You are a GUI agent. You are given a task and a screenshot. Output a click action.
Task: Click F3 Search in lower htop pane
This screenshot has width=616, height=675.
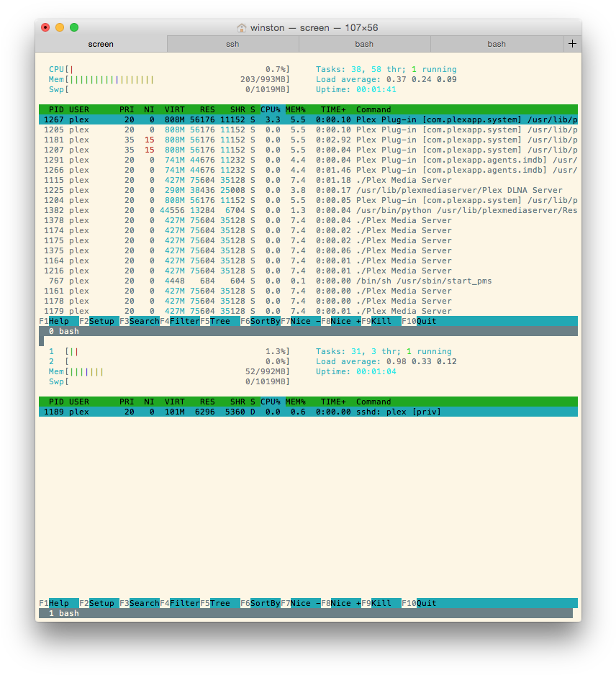140,603
